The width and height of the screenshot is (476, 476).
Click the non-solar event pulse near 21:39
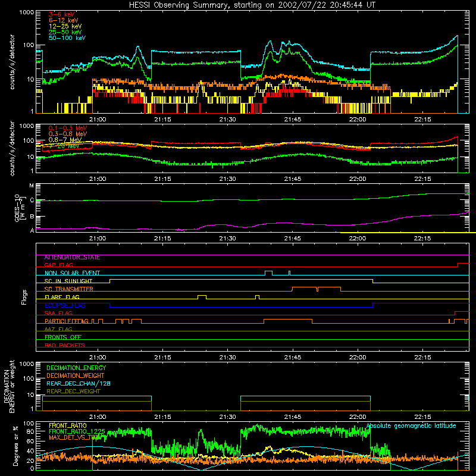(269, 273)
